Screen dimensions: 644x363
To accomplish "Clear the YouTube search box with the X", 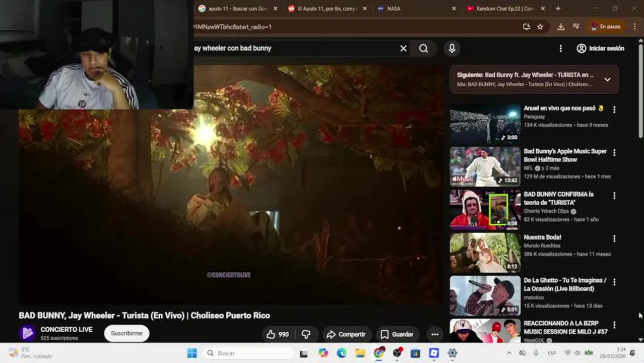I will point(403,48).
